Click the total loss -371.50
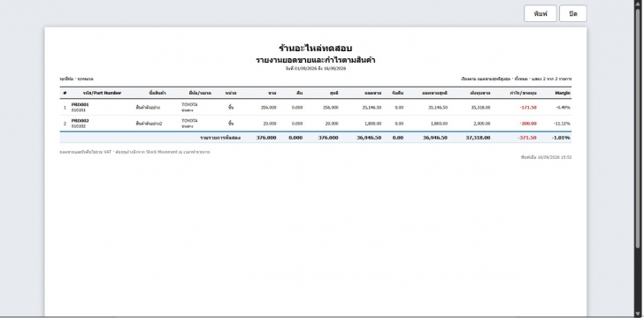This screenshot has width=644, height=318. [527, 138]
